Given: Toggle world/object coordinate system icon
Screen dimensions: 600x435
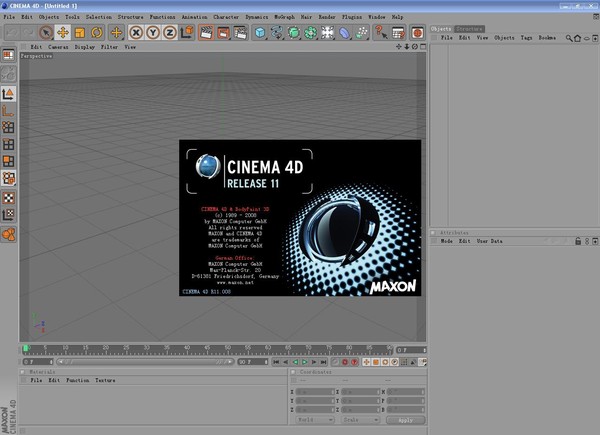Looking at the screenshot, I should [187, 33].
